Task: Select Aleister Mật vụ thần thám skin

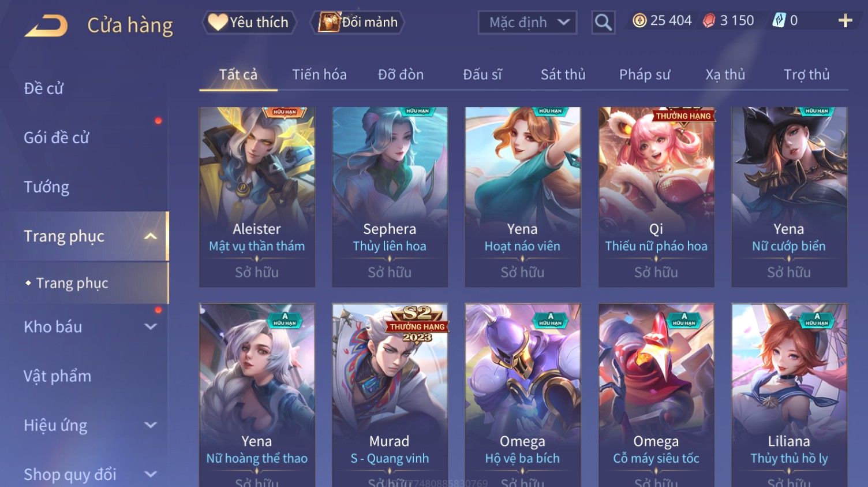Action: [x=257, y=197]
